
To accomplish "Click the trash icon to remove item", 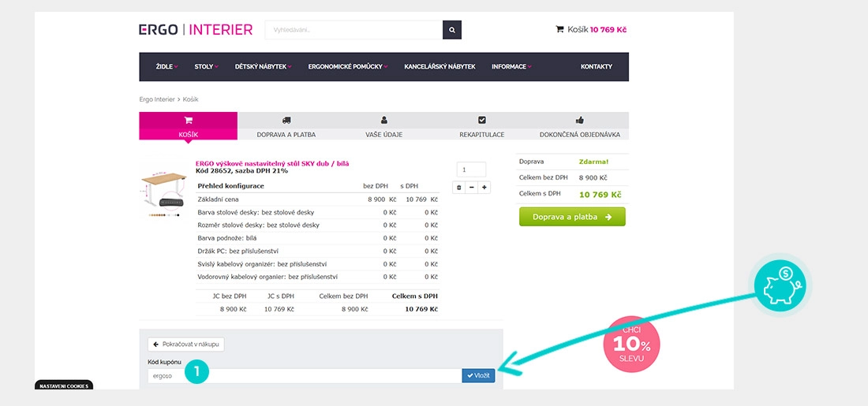I will pyautogui.click(x=458, y=188).
